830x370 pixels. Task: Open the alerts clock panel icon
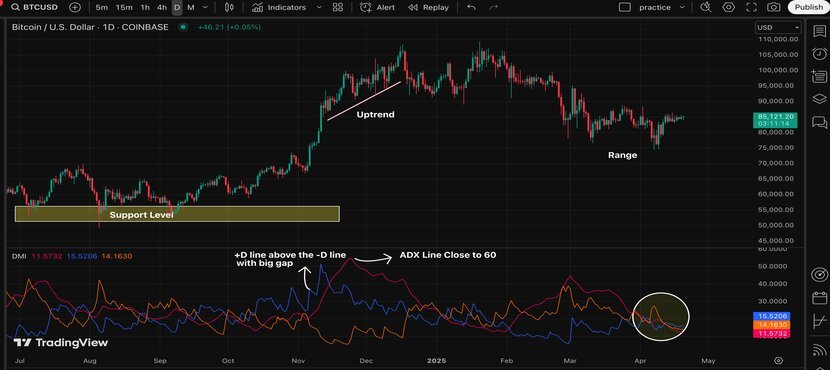click(x=819, y=53)
